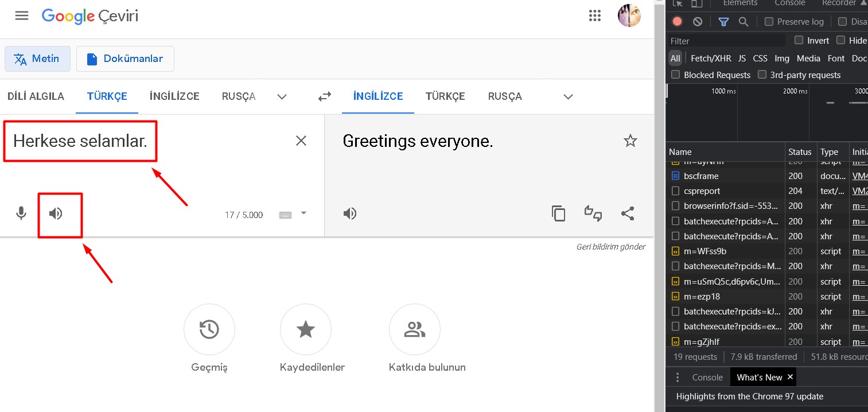Screen dimensions: 868x412
Task: Select the Dokümanlar document translation mode
Action: (x=125, y=59)
